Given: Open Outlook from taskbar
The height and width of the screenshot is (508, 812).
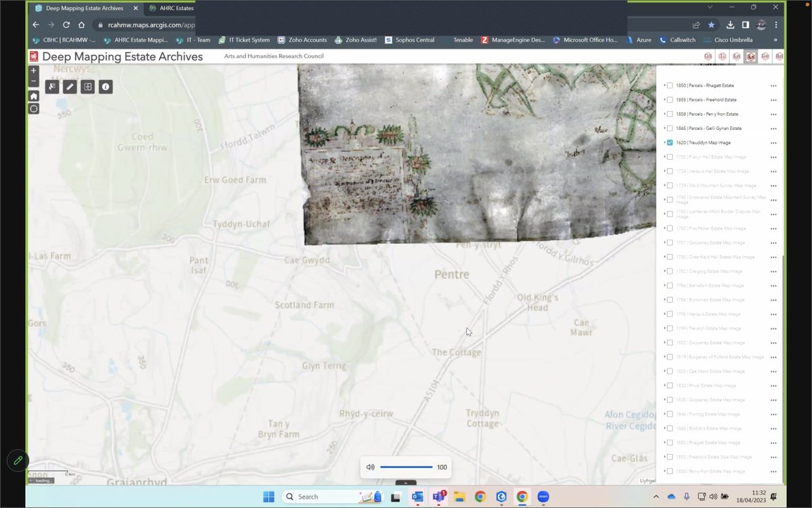Looking at the screenshot, I should (417, 496).
